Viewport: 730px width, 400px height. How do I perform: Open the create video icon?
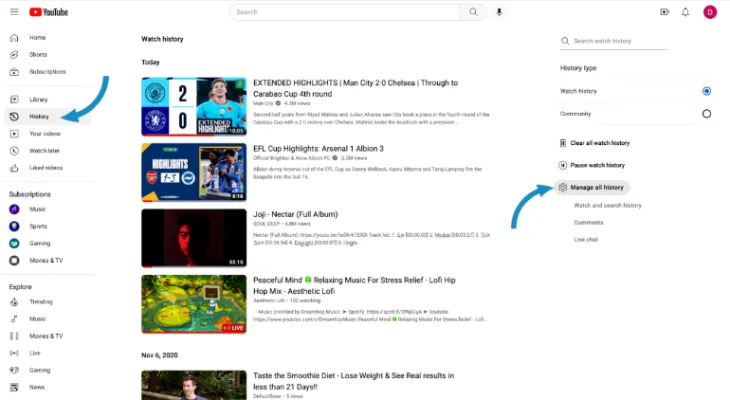(x=665, y=12)
